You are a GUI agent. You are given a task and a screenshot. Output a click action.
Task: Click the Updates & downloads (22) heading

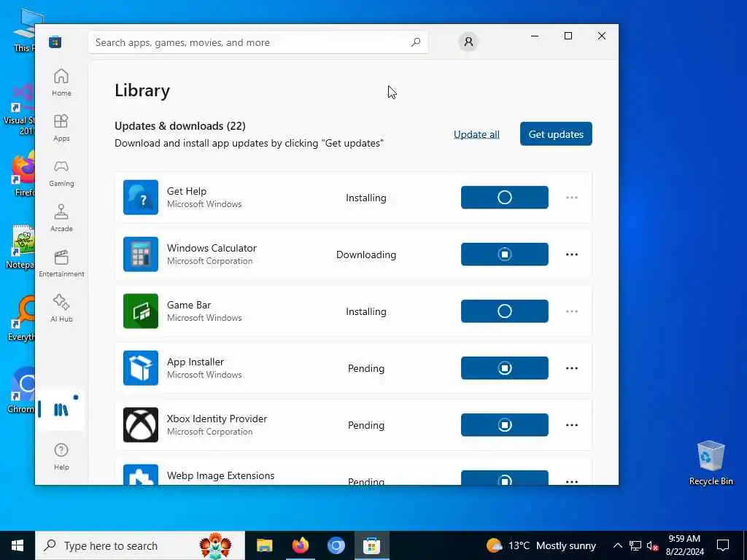pyautogui.click(x=180, y=126)
